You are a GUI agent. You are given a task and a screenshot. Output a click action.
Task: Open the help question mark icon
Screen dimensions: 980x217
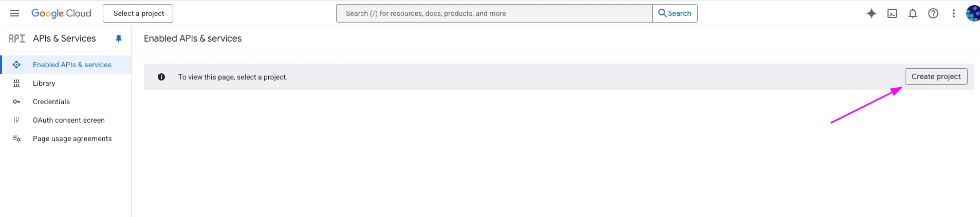933,13
